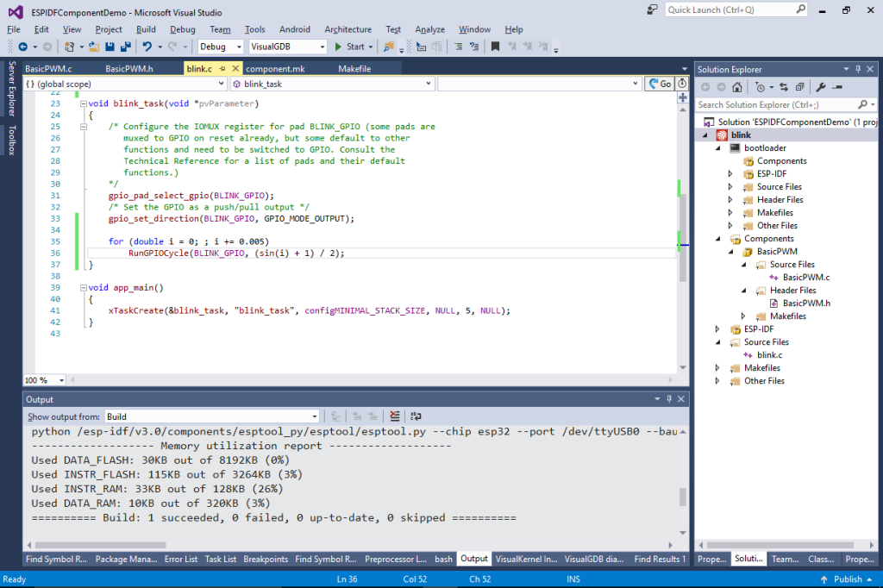Toggle word wrap in Output panel

point(416,416)
